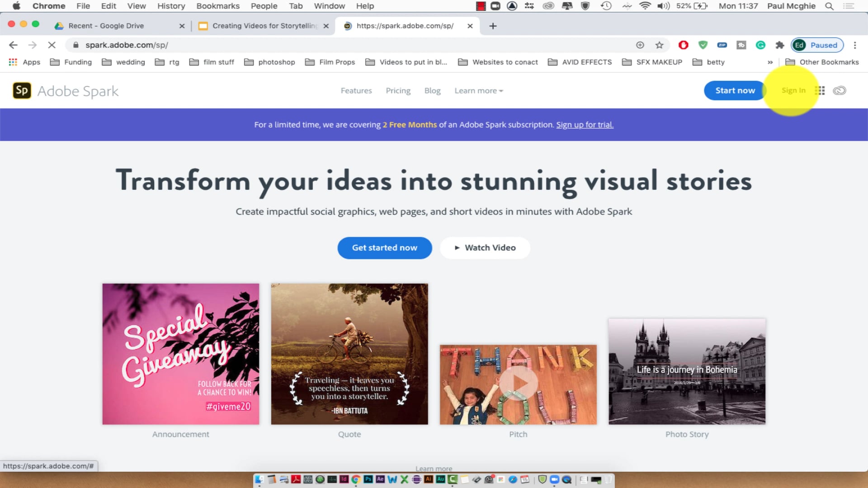Screen dimensions: 868x488
Task: Click inside the address bar
Action: coord(271,45)
